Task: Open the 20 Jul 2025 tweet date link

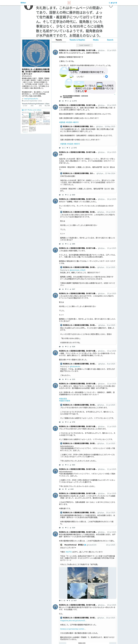Action: click(x=111, y=105)
